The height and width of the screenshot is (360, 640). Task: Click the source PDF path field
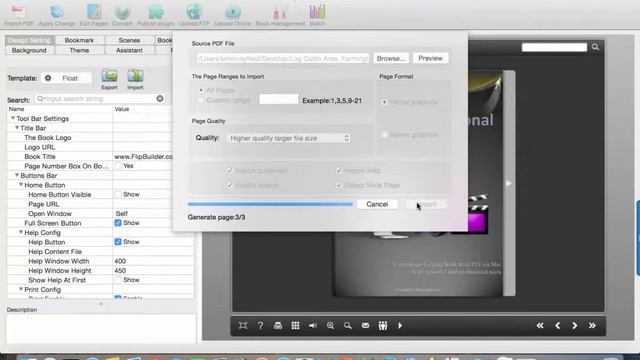282,58
